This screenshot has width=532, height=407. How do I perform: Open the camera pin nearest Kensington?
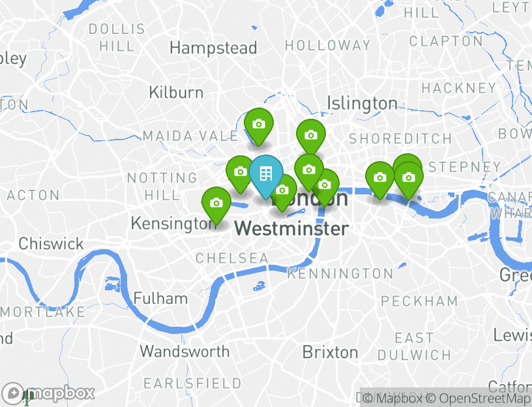(216, 205)
